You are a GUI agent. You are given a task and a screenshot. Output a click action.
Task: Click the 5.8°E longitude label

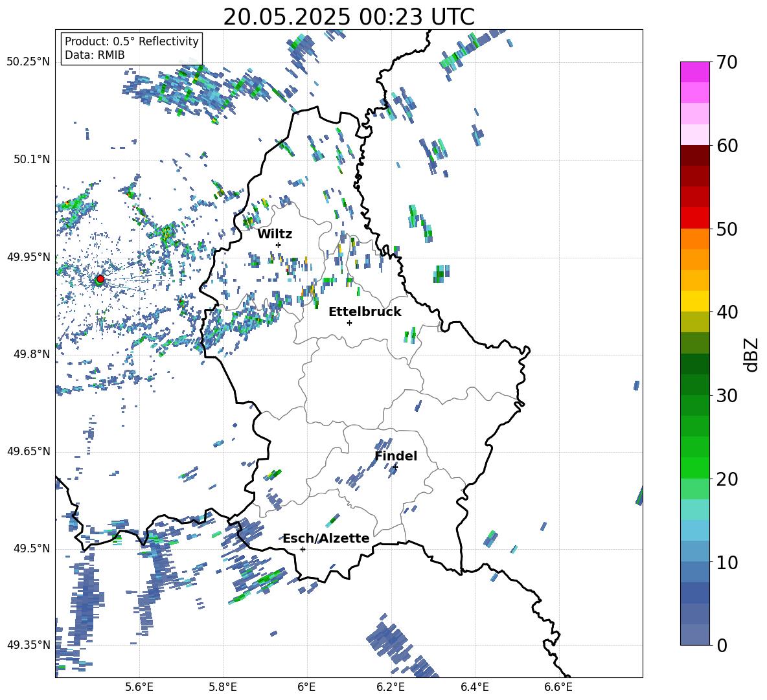point(223,687)
